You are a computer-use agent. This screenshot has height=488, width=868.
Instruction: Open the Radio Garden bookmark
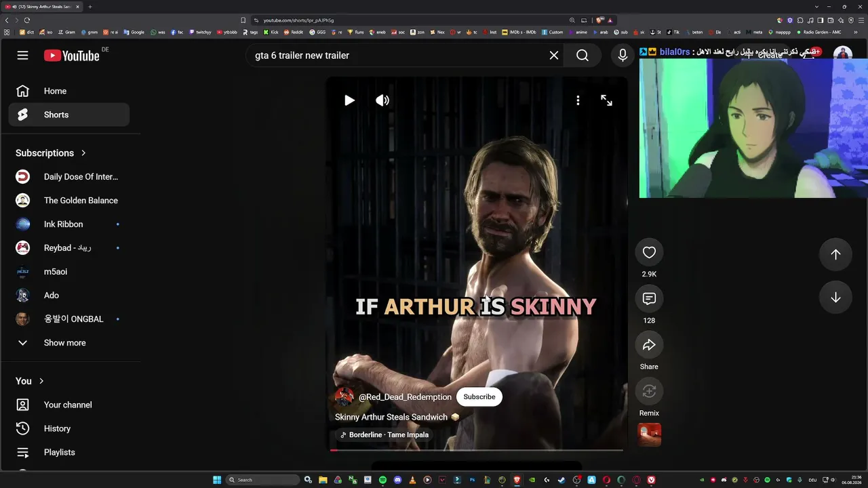coord(818,32)
